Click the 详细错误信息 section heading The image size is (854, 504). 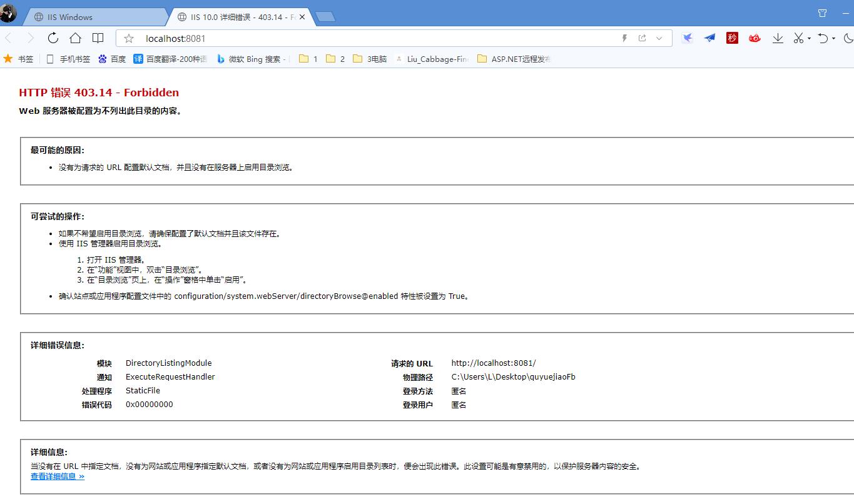point(58,346)
